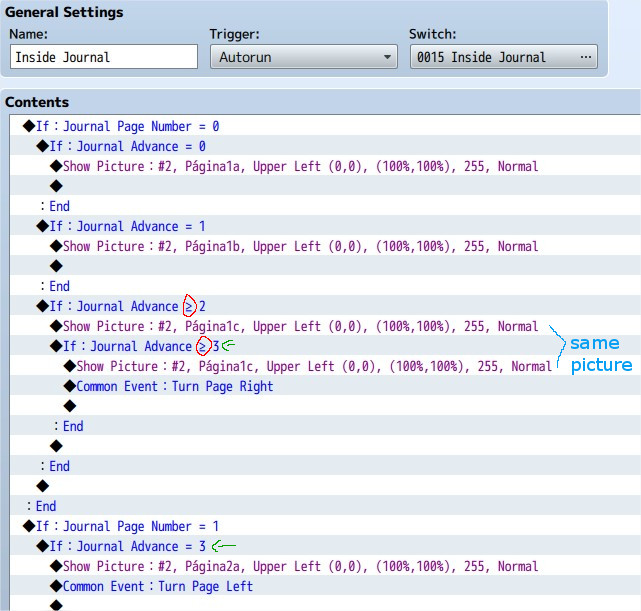Select line 'If : Journal Advance = 1'
Image resolution: width=641 pixels, height=611 pixels.
click(x=325, y=226)
